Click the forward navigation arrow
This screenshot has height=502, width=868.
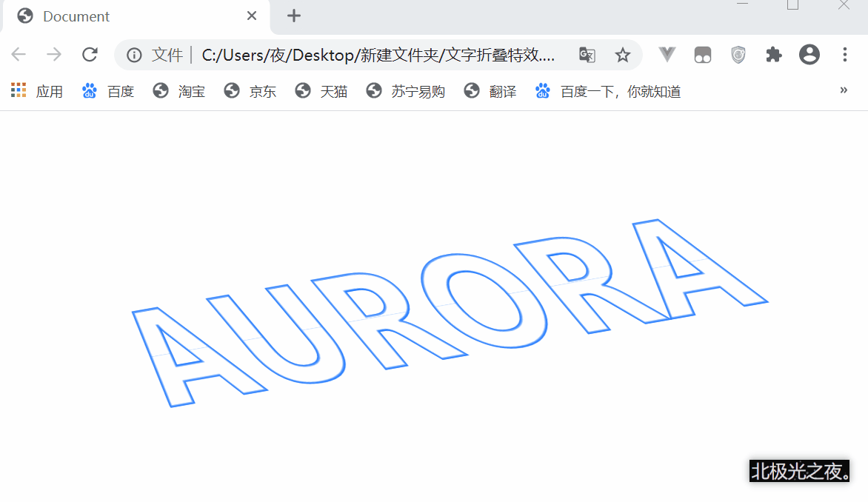(x=54, y=55)
